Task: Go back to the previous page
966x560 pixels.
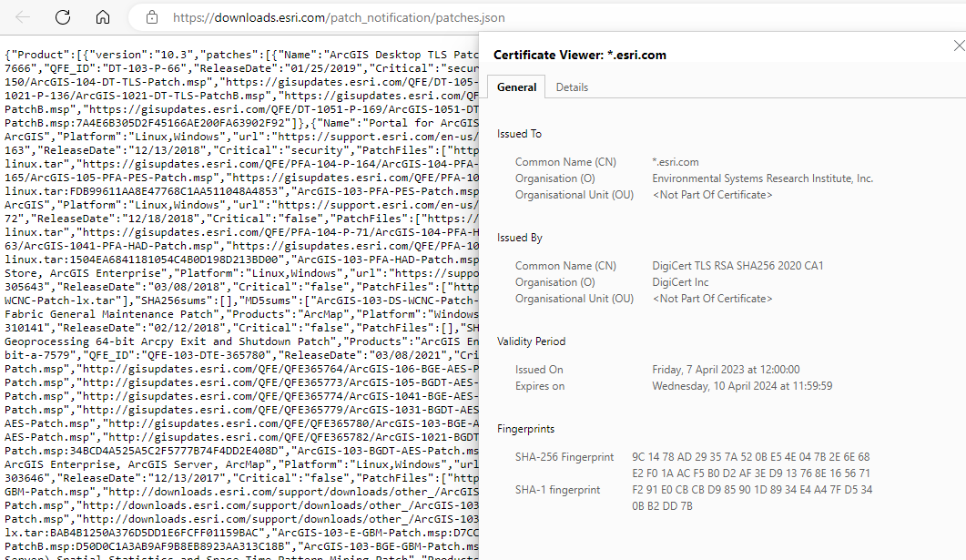Action: pos(21,16)
